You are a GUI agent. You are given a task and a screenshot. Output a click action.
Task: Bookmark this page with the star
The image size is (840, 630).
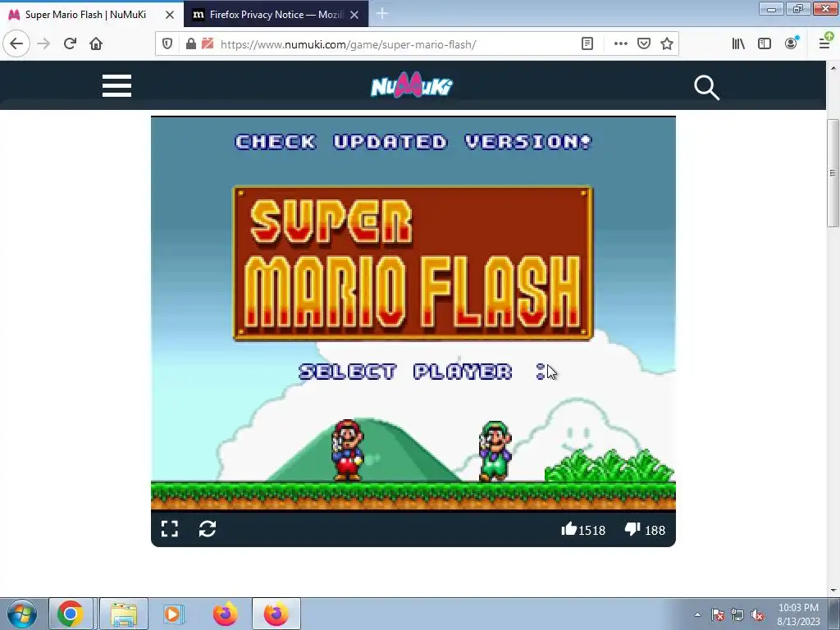click(666, 44)
